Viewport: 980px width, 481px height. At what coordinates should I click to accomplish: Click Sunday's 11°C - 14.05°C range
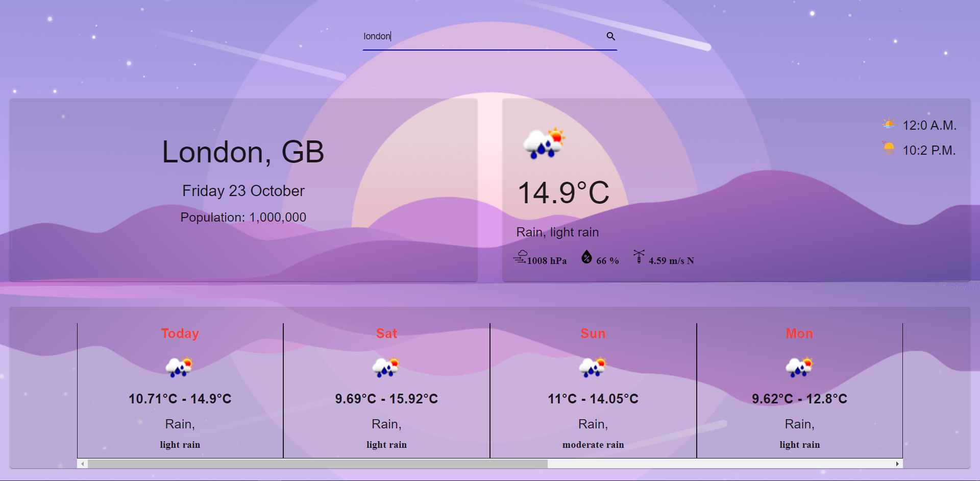tap(593, 399)
